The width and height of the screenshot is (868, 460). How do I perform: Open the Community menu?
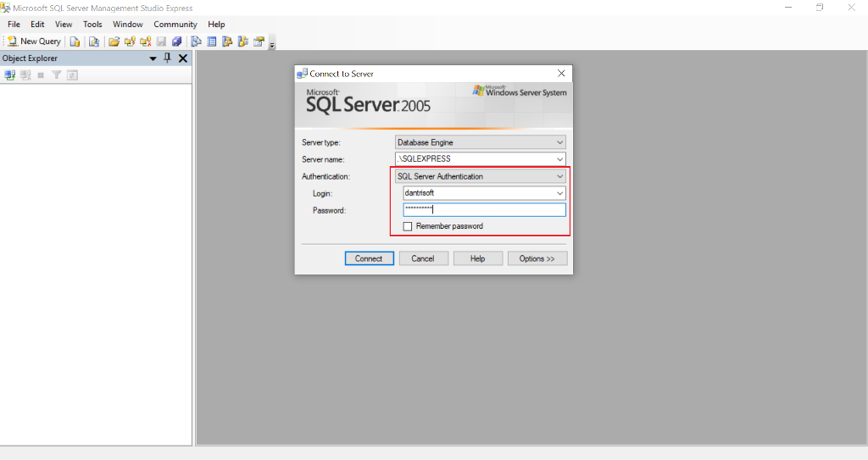tap(175, 25)
